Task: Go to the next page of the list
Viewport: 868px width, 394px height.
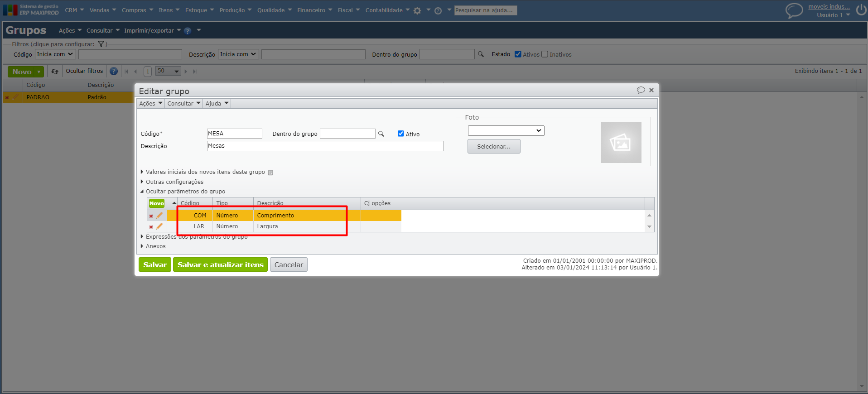Action: tap(186, 72)
